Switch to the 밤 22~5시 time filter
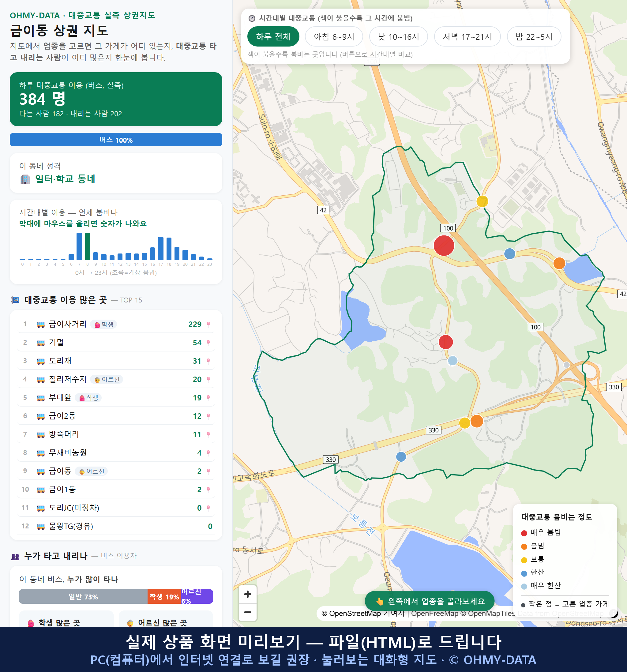This screenshot has width=627, height=672. pos(534,36)
